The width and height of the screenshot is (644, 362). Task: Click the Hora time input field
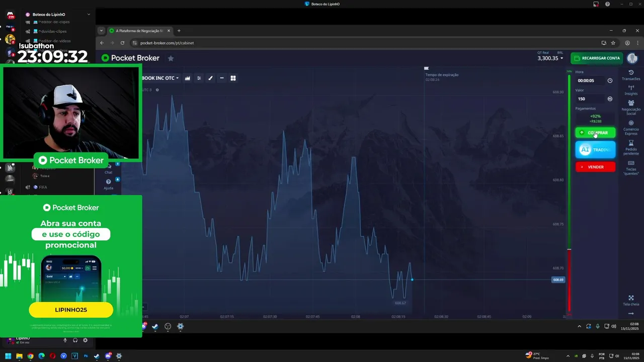590,80
